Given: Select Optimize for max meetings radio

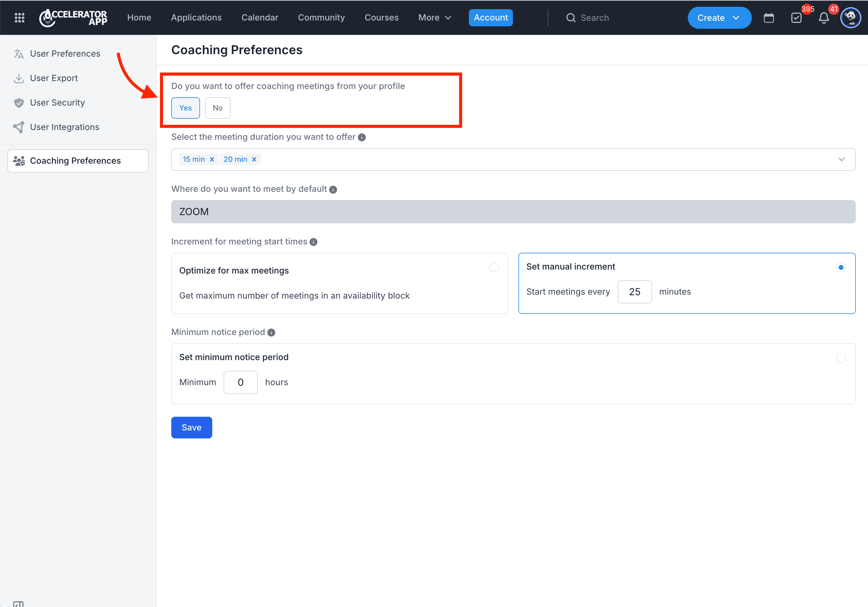Looking at the screenshot, I should click(x=494, y=267).
